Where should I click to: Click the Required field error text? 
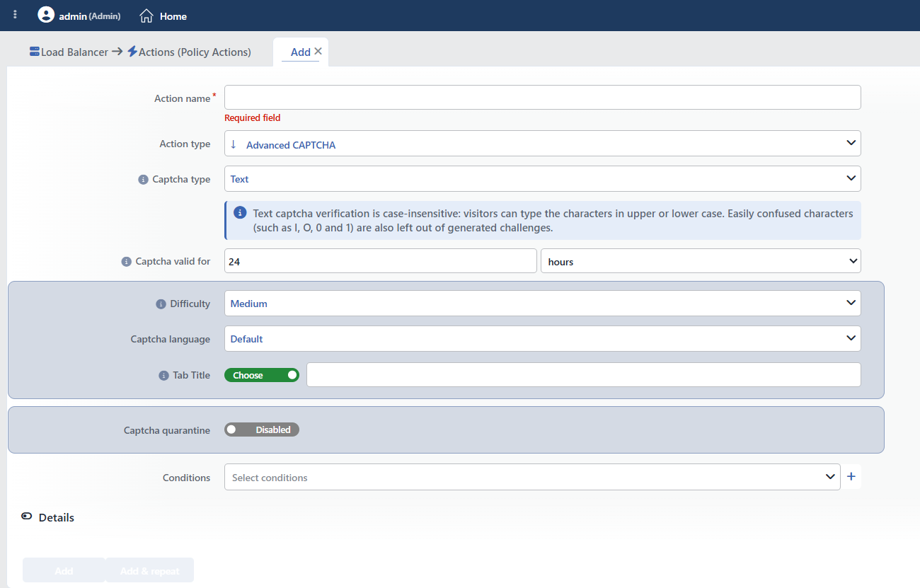(x=253, y=118)
